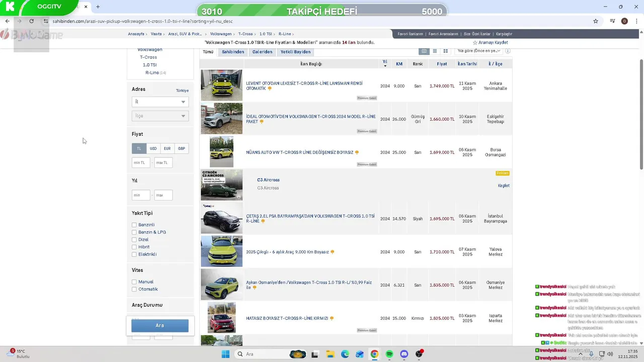Switch to Yetkili Bayiden tab
Image resolution: width=644 pixels, height=362 pixels.
pos(295,52)
